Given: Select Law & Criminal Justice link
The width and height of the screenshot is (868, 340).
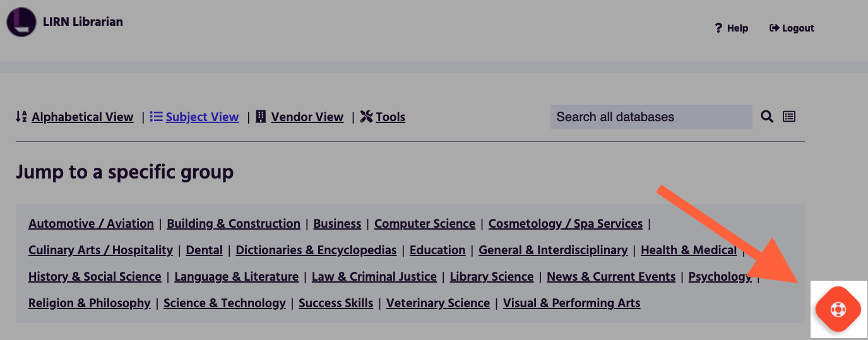Looking at the screenshot, I should pyautogui.click(x=374, y=277).
